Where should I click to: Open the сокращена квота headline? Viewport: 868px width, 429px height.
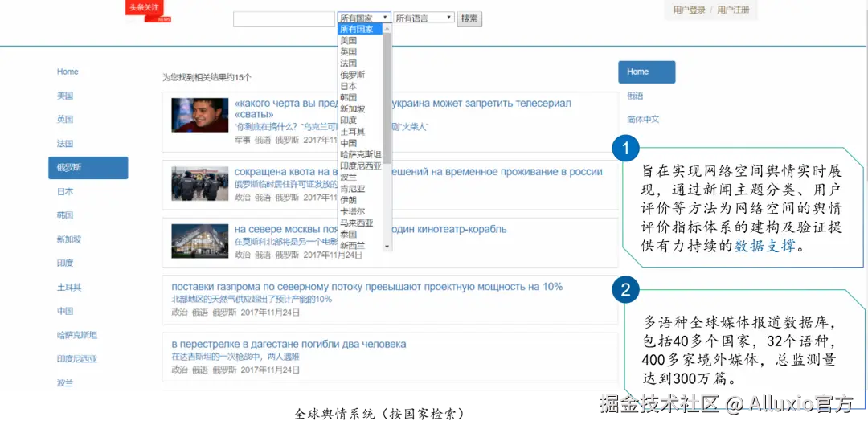pyautogui.click(x=419, y=172)
